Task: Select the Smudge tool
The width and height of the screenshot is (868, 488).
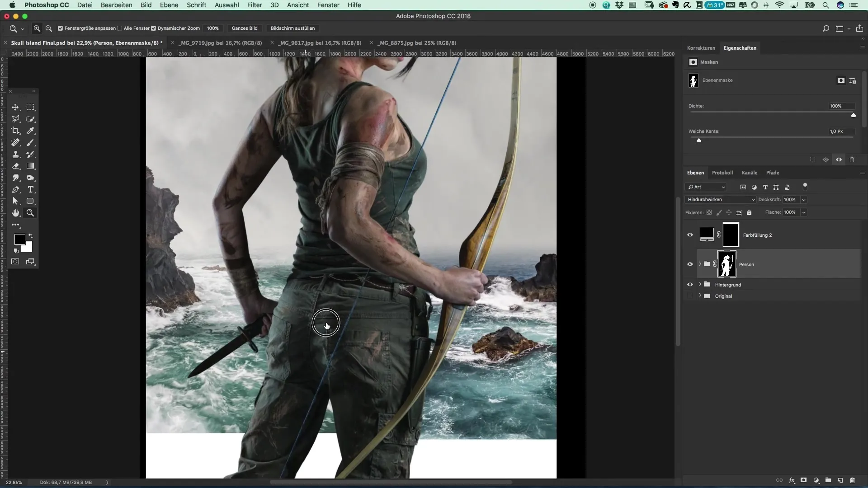Action: point(15,178)
